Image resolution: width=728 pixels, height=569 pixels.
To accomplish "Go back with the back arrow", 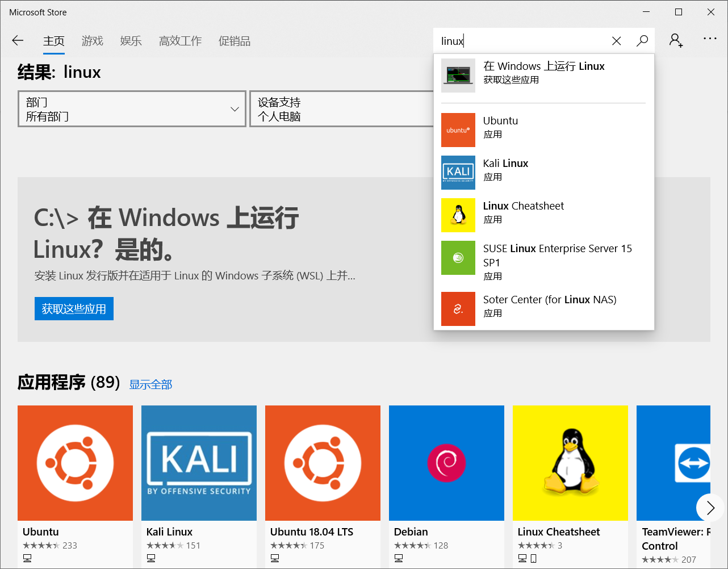I will click(18, 40).
